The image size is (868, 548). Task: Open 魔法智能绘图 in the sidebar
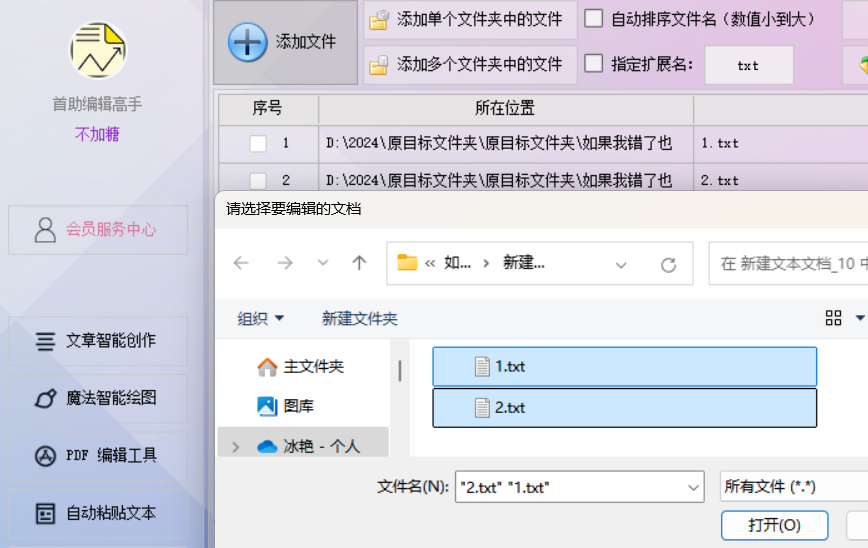click(x=98, y=399)
